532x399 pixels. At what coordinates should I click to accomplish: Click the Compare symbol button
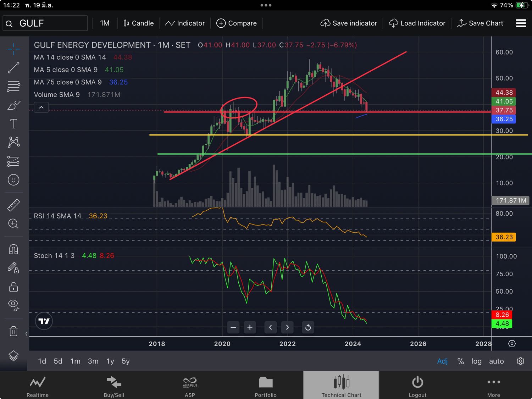237,23
